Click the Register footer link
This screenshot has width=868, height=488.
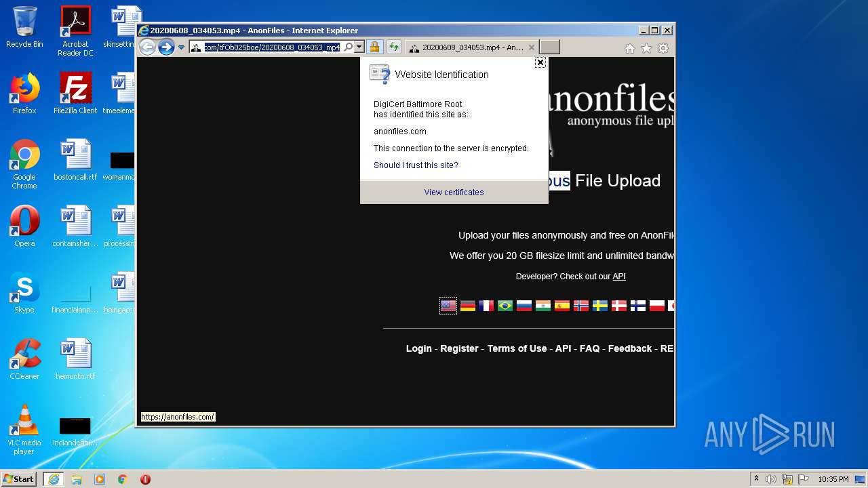459,348
